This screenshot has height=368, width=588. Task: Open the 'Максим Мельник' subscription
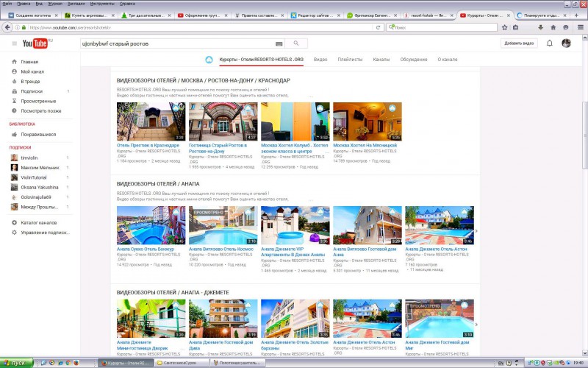[40, 168]
